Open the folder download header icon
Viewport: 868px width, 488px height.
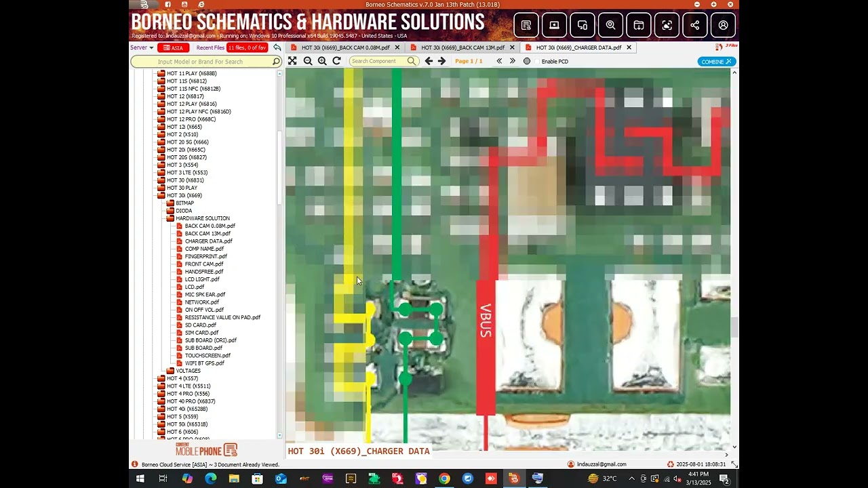pyautogui.click(x=639, y=25)
